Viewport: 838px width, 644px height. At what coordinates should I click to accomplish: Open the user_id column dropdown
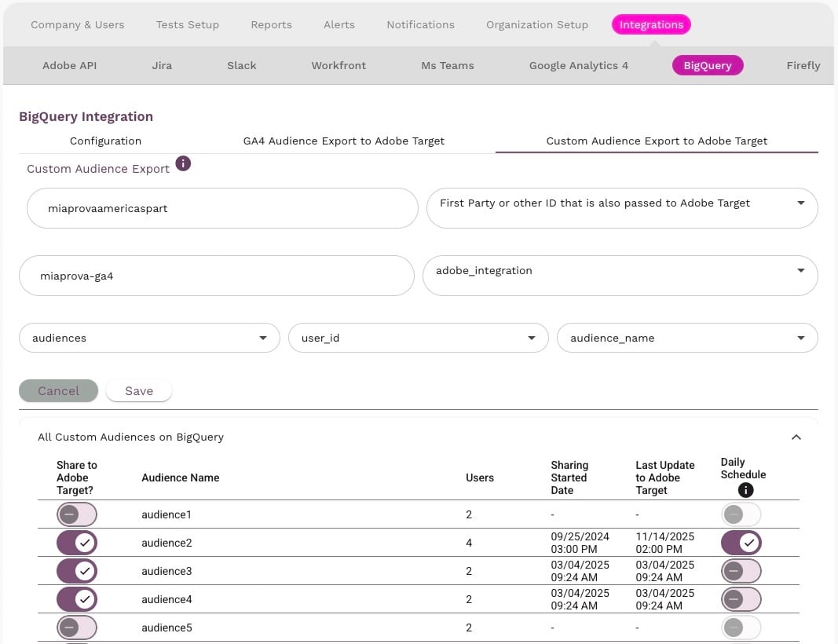(418, 338)
